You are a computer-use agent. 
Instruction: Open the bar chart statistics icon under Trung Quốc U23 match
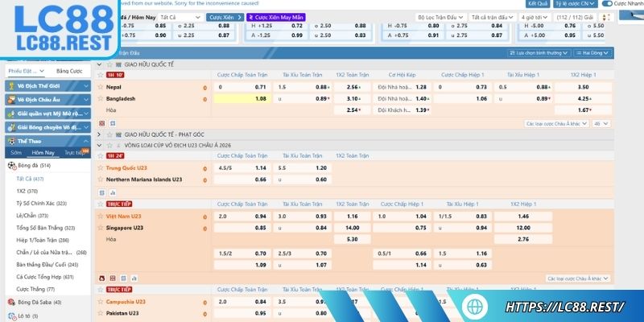click(113, 192)
